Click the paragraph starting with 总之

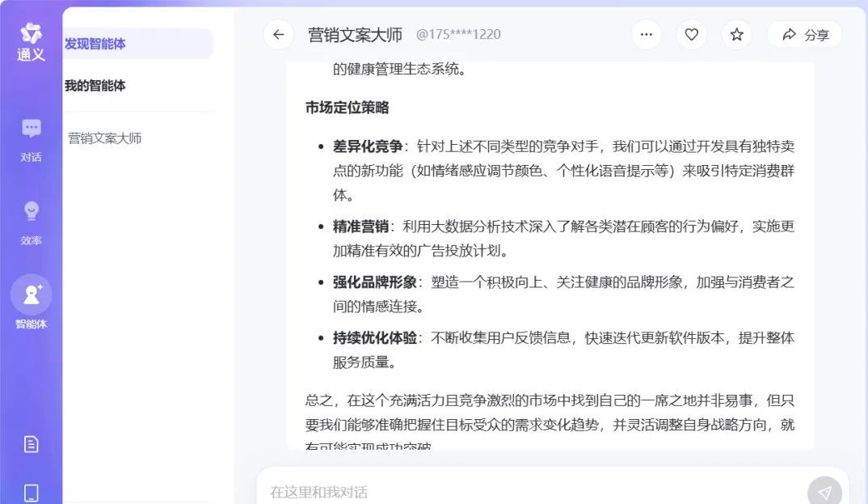coord(550,422)
